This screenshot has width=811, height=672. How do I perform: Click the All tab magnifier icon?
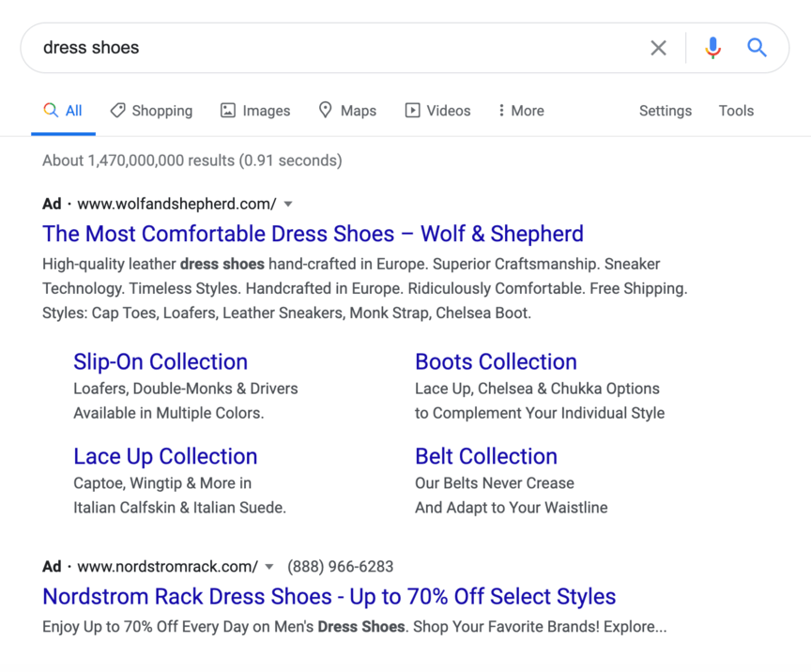[x=51, y=110]
